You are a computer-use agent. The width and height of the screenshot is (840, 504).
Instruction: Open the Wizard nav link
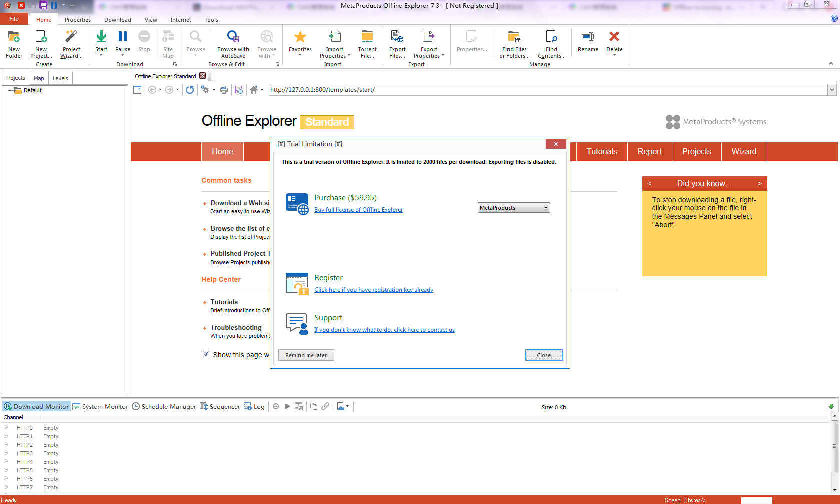(x=744, y=152)
